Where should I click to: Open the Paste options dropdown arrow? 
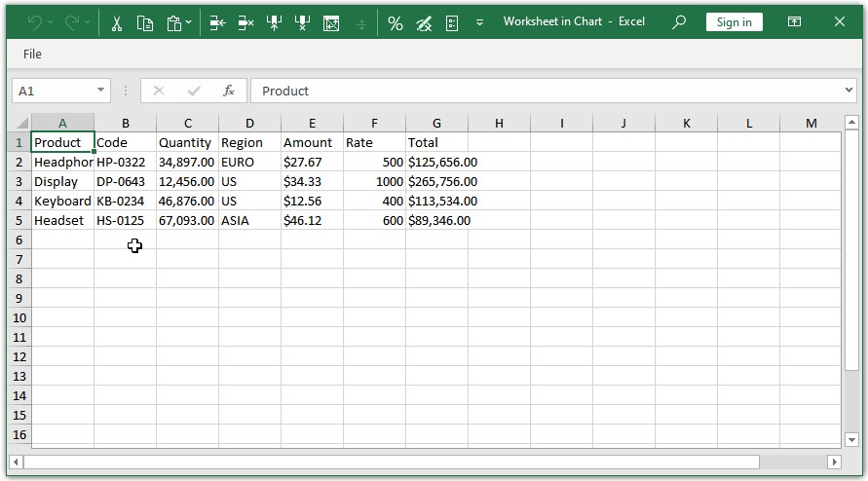pos(189,22)
